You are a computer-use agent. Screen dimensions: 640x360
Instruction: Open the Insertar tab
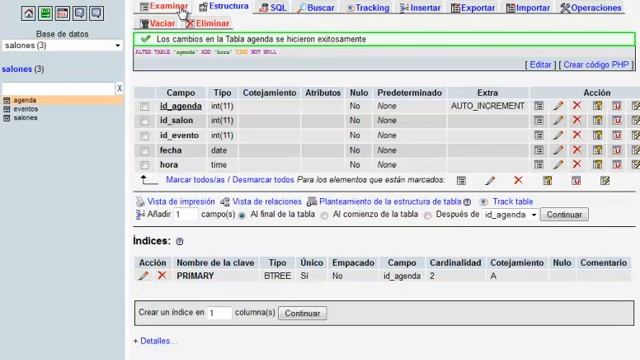(420, 7)
